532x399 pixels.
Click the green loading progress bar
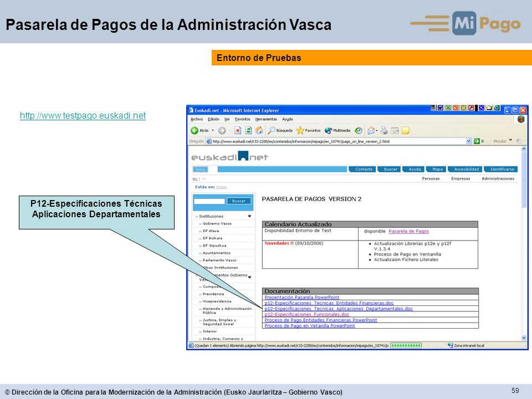[x=406, y=345]
